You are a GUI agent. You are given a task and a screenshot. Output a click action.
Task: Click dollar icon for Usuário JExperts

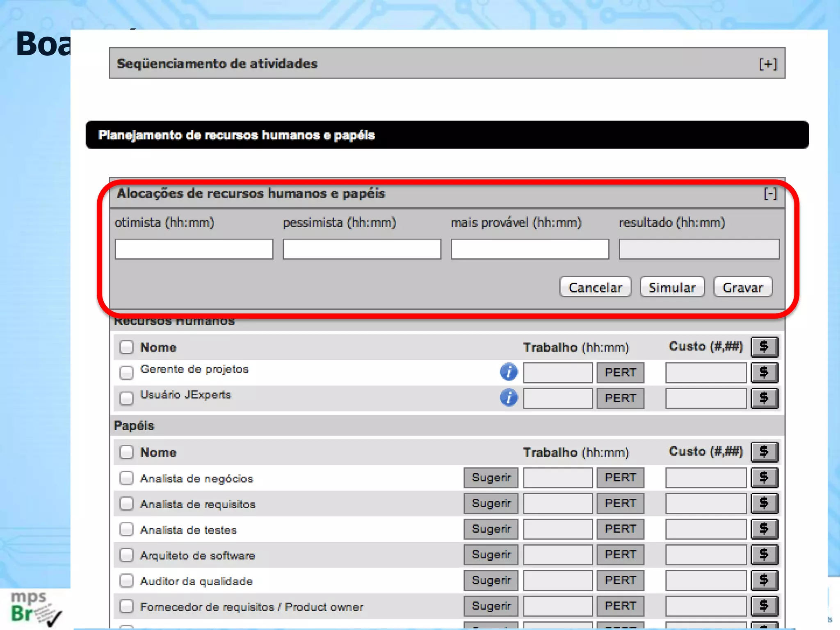click(765, 398)
